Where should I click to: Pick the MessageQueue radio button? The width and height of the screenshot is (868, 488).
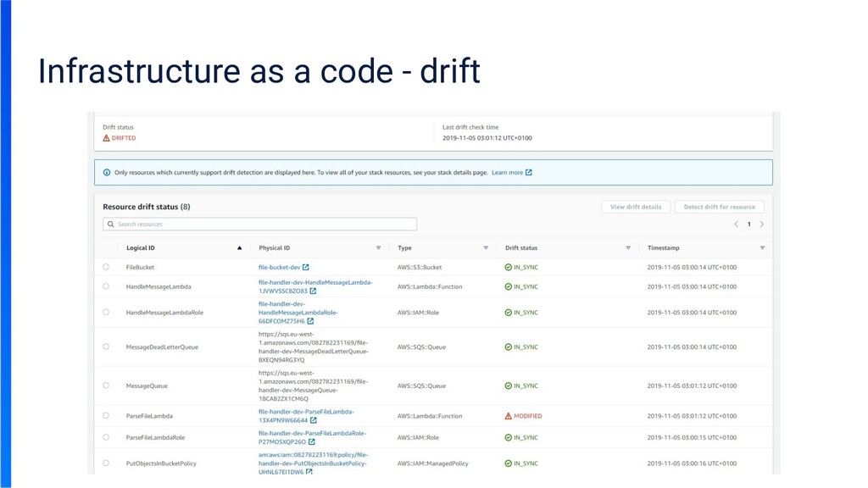click(x=106, y=385)
